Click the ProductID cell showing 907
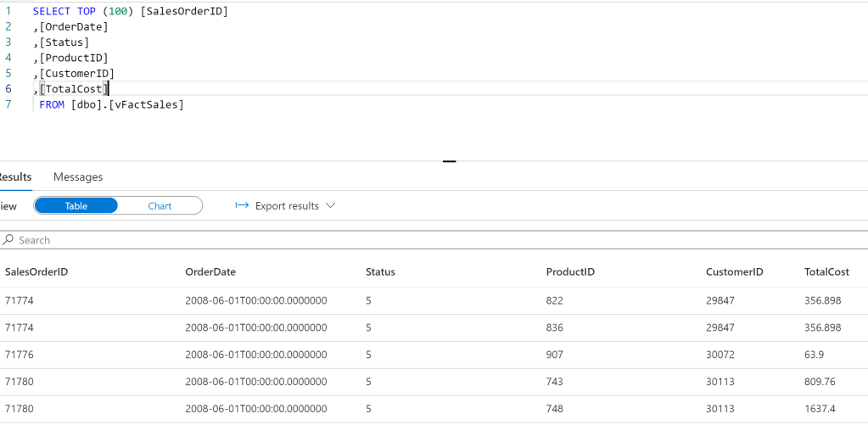 pyautogui.click(x=555, y=354)
